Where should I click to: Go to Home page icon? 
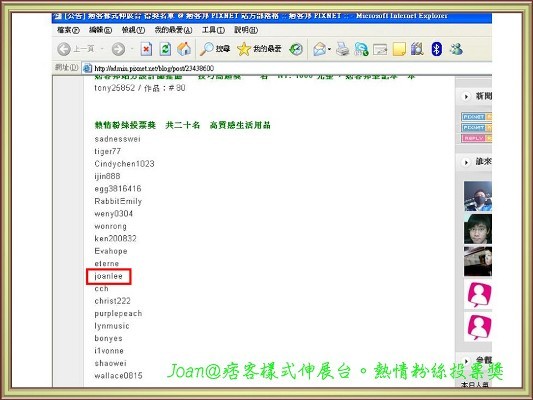point(184,49)
